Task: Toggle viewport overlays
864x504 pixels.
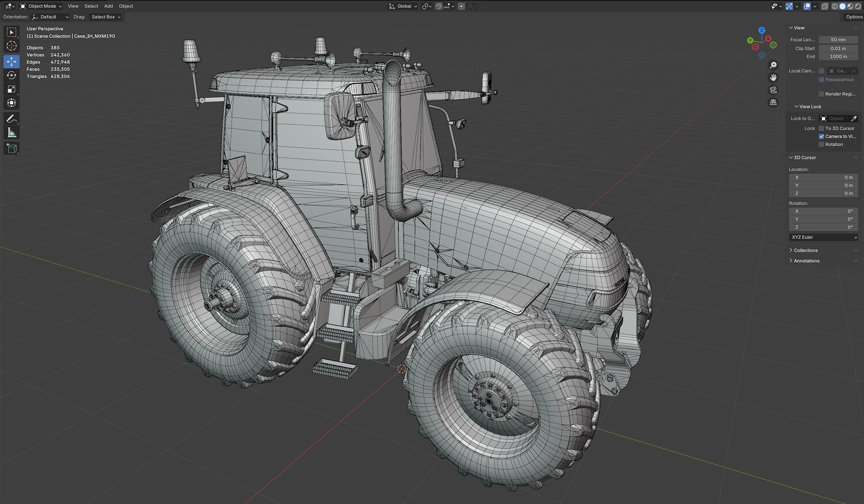Action: [807, 6]
